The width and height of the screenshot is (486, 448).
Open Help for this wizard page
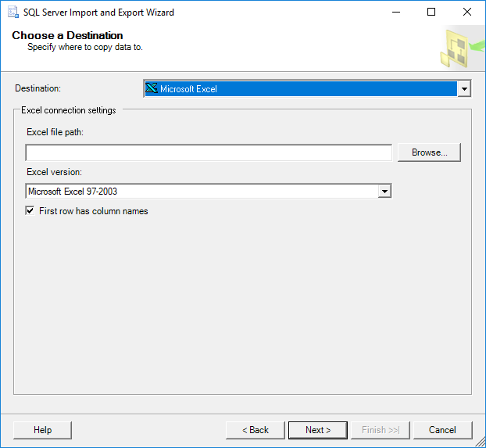42,430
